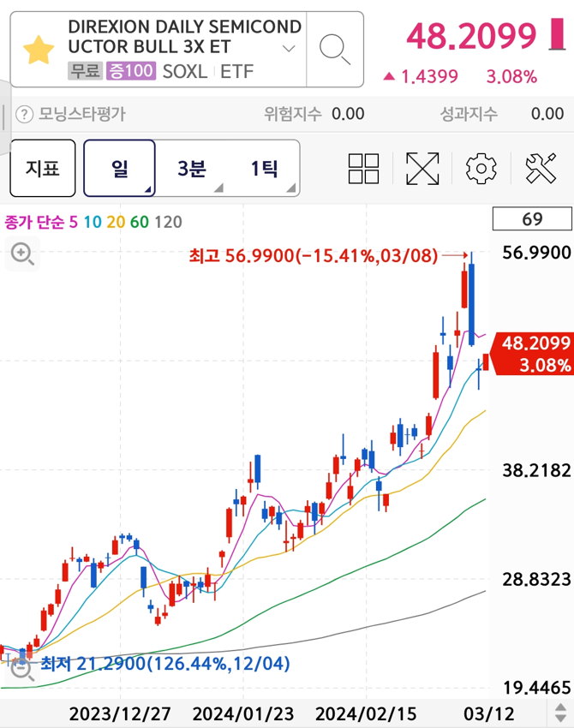Tap the red candle icon beside price
Screen dimensions: 574x728
tap(557, 34)
